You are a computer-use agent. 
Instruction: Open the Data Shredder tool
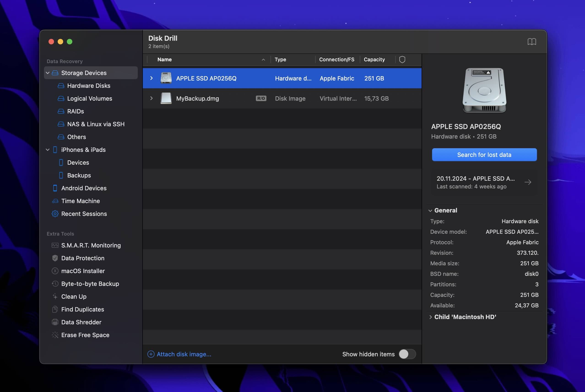point(81,322)
